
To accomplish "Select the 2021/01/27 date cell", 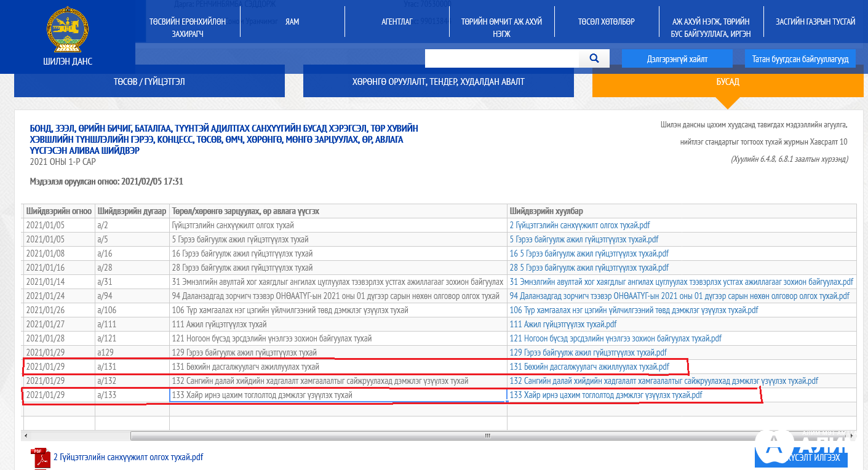I will [x=59, y=324].
